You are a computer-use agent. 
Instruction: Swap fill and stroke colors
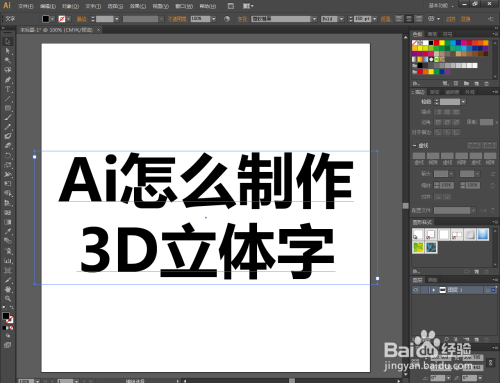point(12,307)
